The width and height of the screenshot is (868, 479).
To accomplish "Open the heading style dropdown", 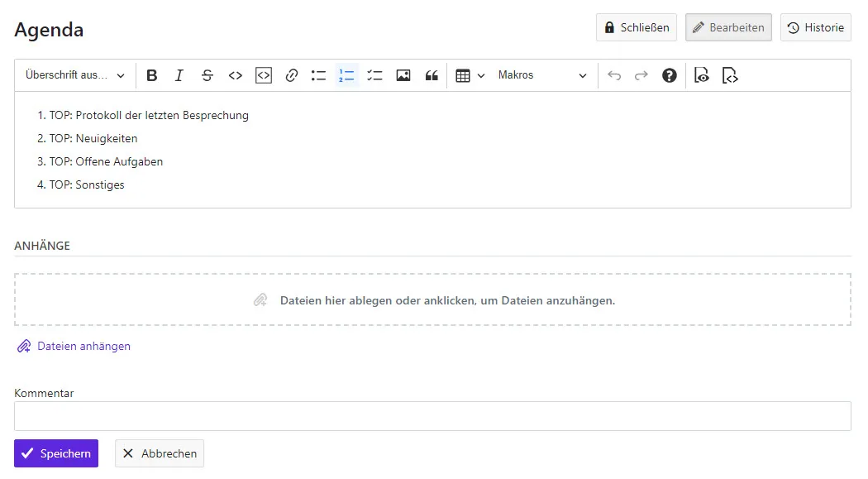I will pyautogui.click(x=75, y=75).
